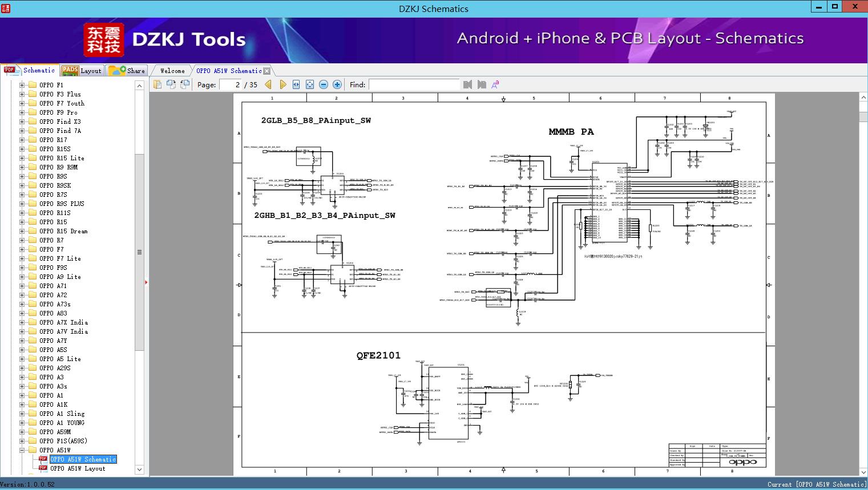This screenshot has width=868, height=490.
Task: Select the OPPO R9 R9M tree item
Action: pyautogui.click(x=58, y=167)
